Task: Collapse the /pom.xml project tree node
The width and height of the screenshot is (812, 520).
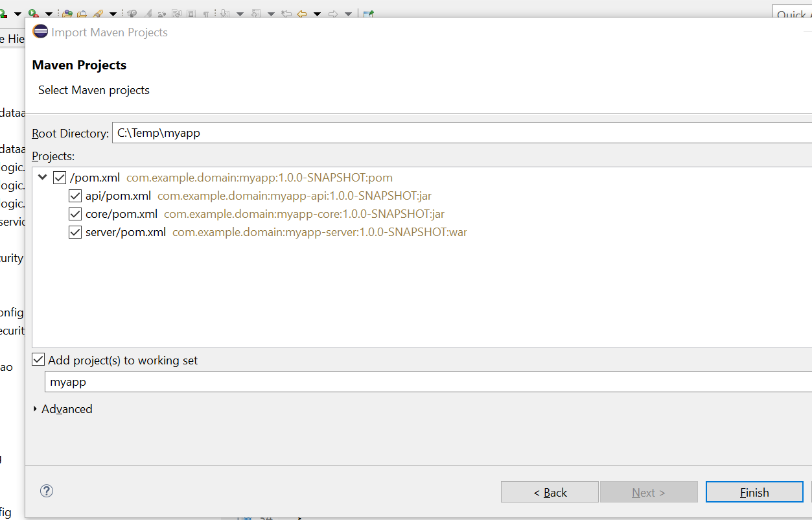Action: [43, 178]
